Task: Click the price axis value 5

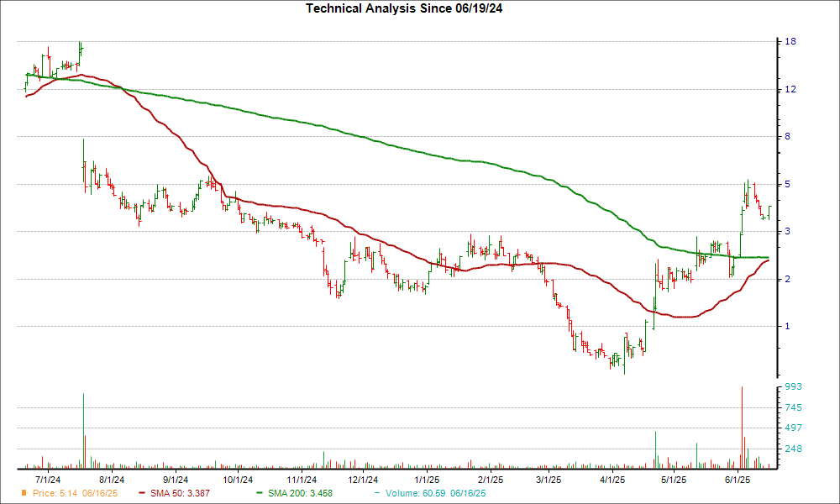Action: click(x=788, y=184)
